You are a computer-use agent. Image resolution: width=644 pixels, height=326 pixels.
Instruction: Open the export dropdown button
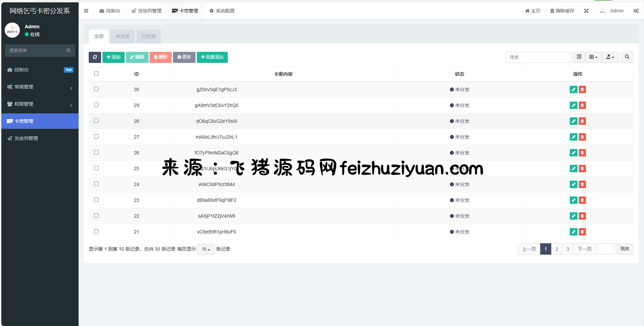point(610,57)
